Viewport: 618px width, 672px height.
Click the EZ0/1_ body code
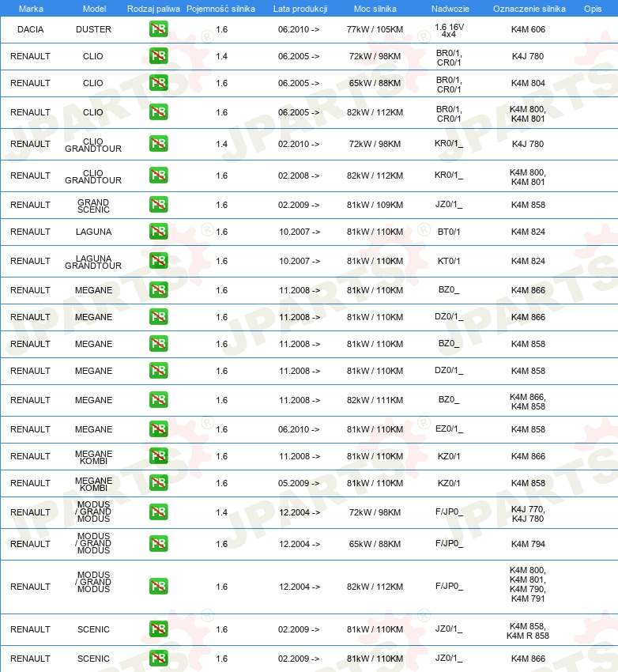(x=449, y=429)
